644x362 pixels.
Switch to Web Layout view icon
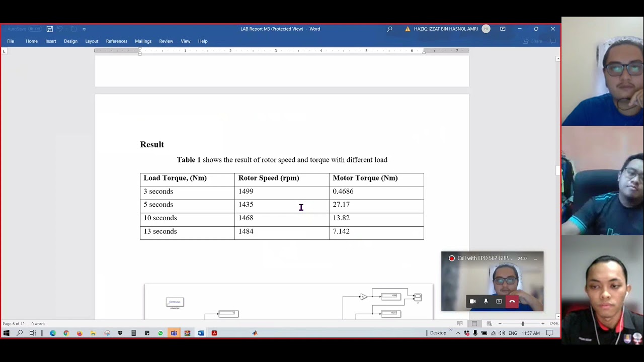pos(489,324)
